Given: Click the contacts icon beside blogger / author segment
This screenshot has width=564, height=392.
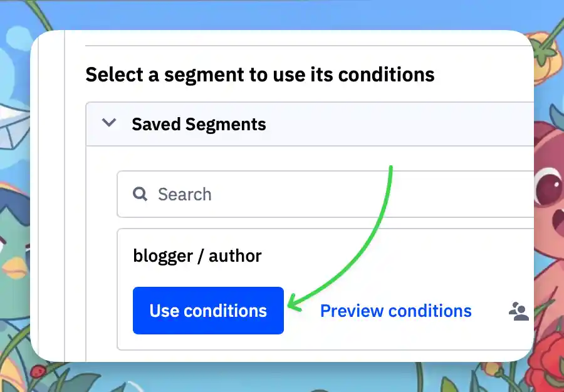Looking at the screenshot, I should pos(518,310).
